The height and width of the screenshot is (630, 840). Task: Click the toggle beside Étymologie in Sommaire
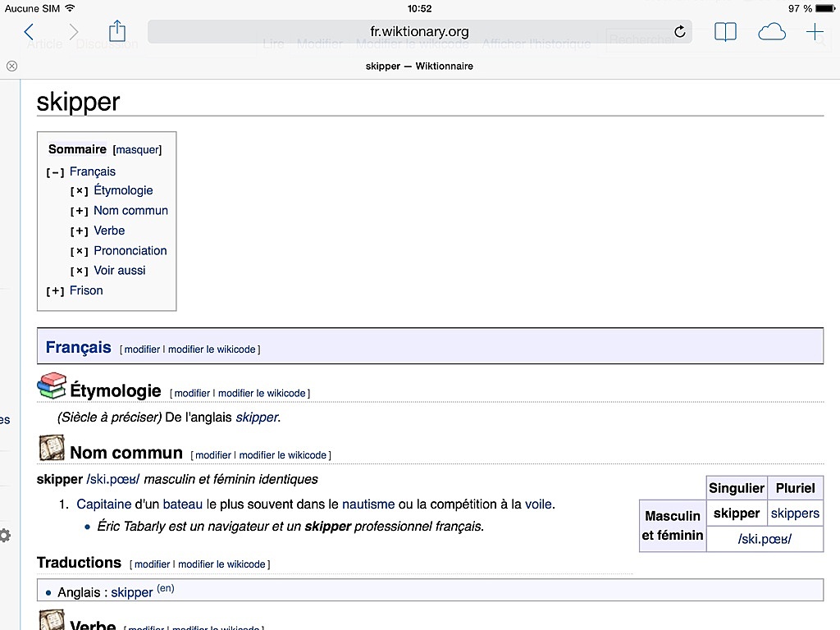pyautogui.click(x=80, y=191)
